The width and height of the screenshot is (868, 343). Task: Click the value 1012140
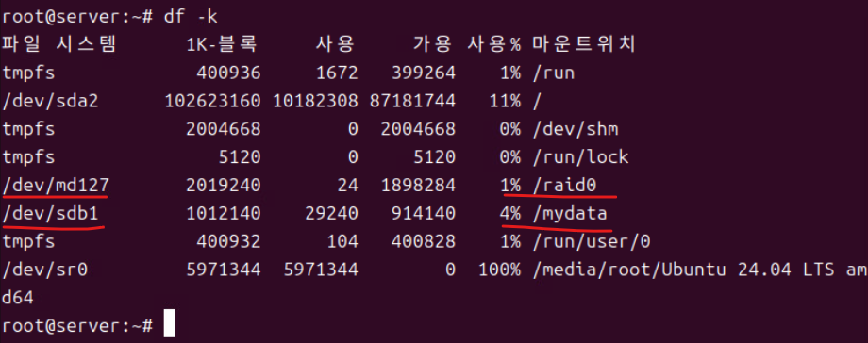(x=223, y=213)
